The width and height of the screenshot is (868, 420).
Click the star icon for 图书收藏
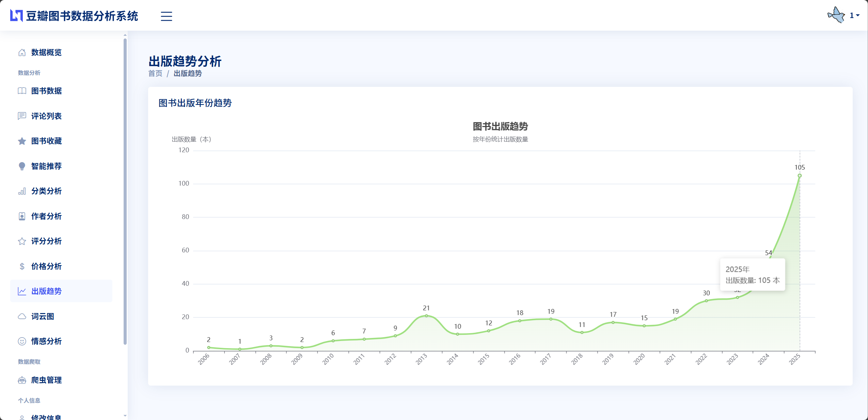pyautogui.click(x=22, y=141)
